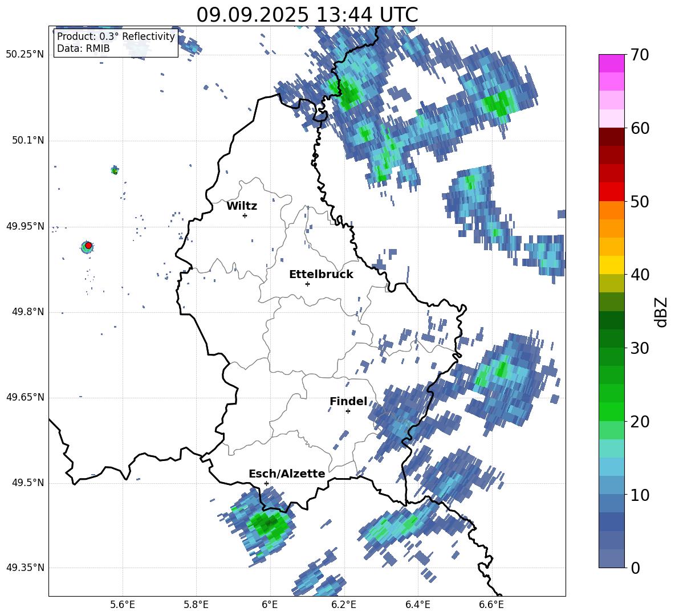Pick the light blue swatch above 10
Screen dimensions: 675x616
pos(611,485)
